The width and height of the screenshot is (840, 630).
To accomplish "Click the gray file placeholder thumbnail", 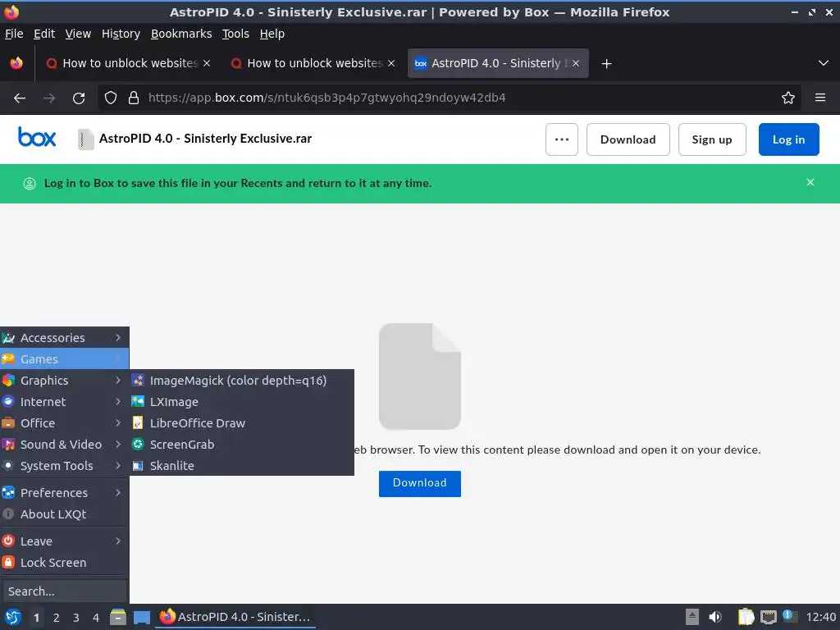I will (x=419, y=376).
